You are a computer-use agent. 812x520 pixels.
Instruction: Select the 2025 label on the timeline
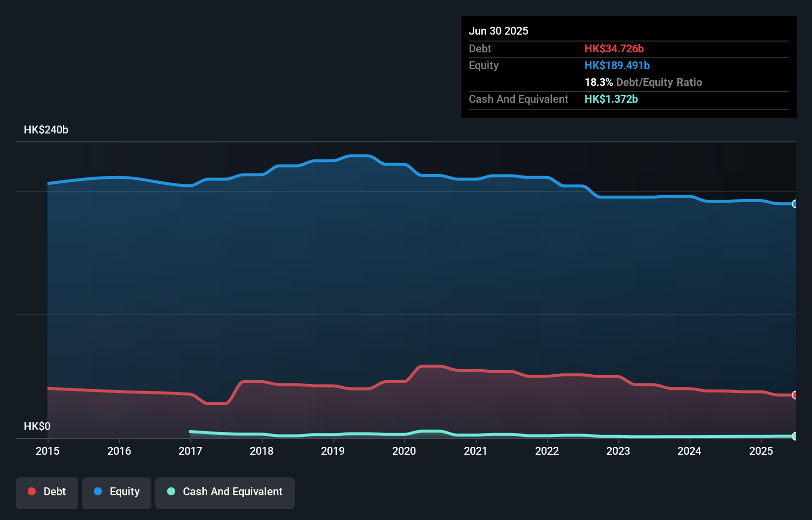pyautogui.click(x=762, y=451)
